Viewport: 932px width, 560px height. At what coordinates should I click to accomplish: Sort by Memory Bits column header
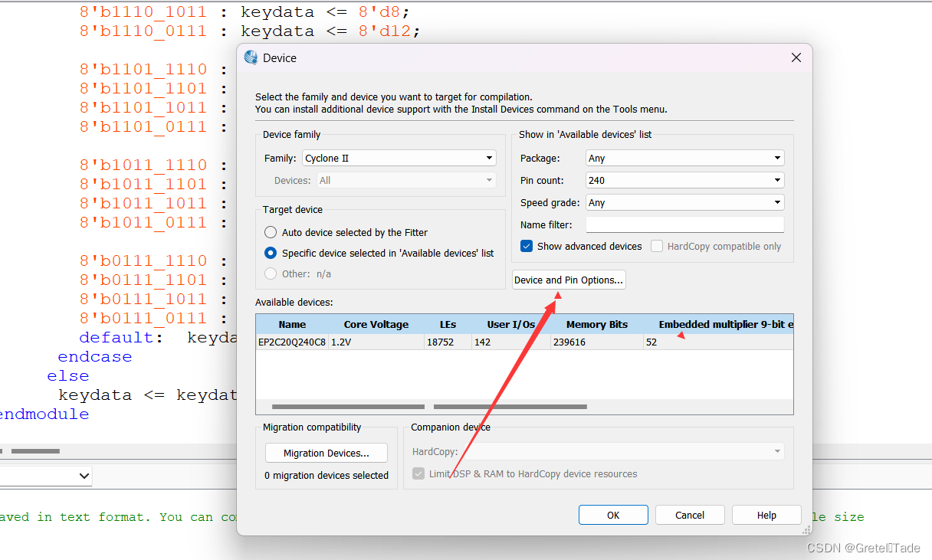597,324
